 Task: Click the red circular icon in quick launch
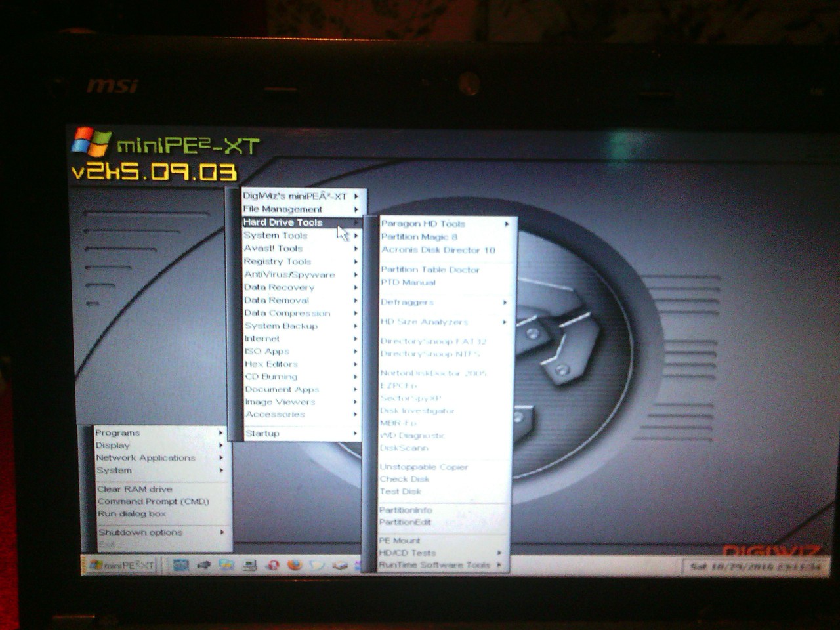(272, 564)
